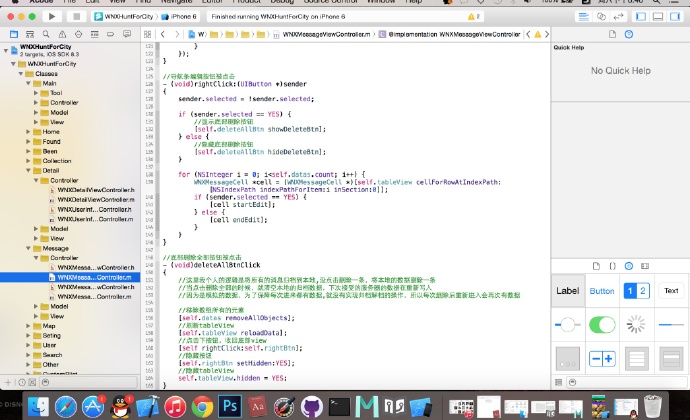Open Google Chrome from the Dock
Viewport: 690px width, 420px height.
click(x=203, y=406)
